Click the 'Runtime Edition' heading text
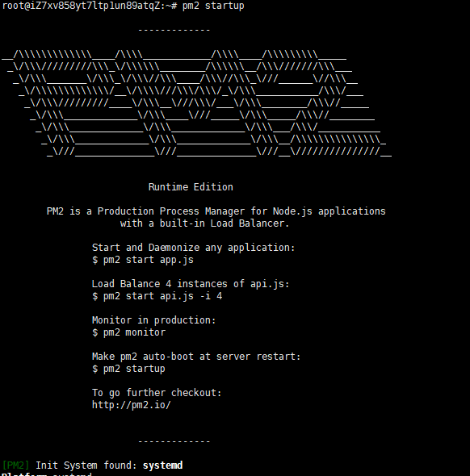470x476 pixels. click(x=191, y=187)
